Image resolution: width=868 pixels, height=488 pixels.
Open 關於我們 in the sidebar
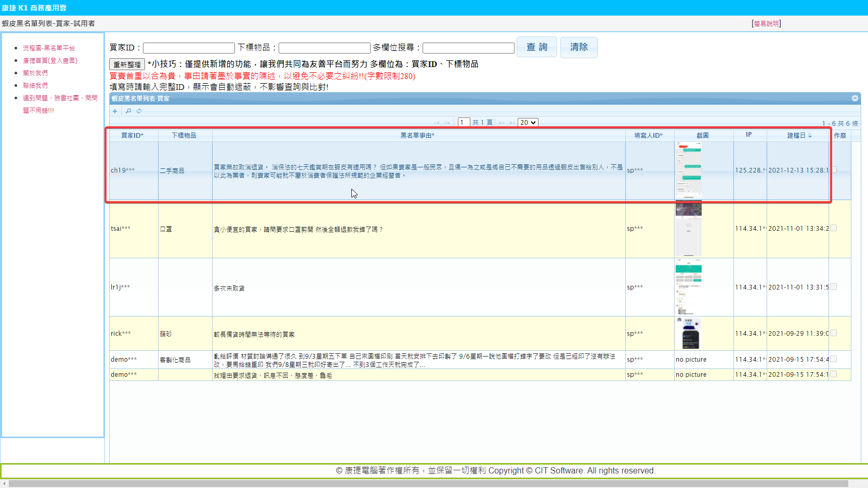point(35,73)
